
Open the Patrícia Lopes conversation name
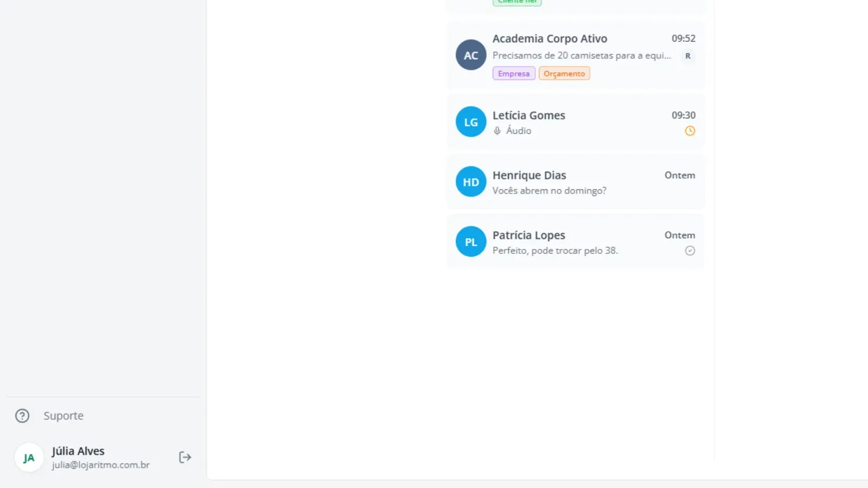point(529,235)
